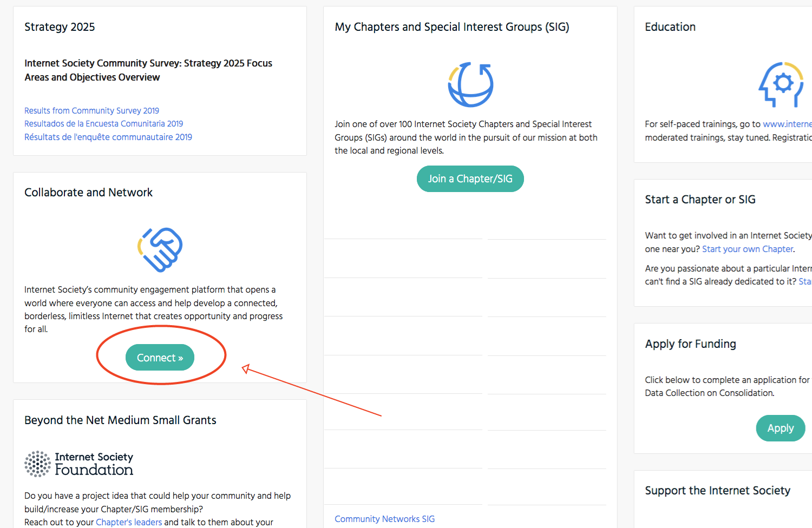Click the Connect button
The image size is (812, 528).
160,358
